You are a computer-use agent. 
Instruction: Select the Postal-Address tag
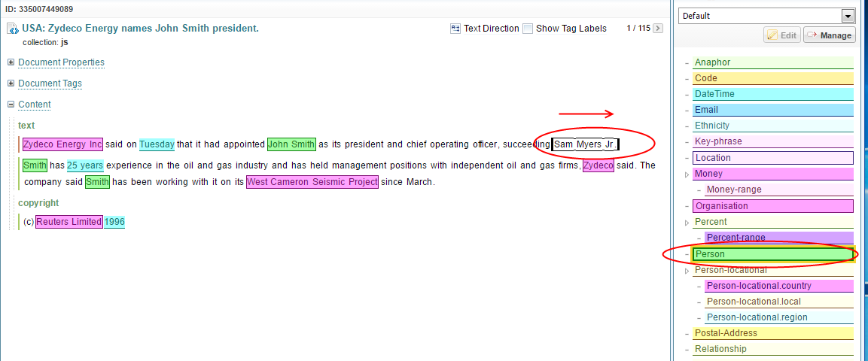point(772,333)
